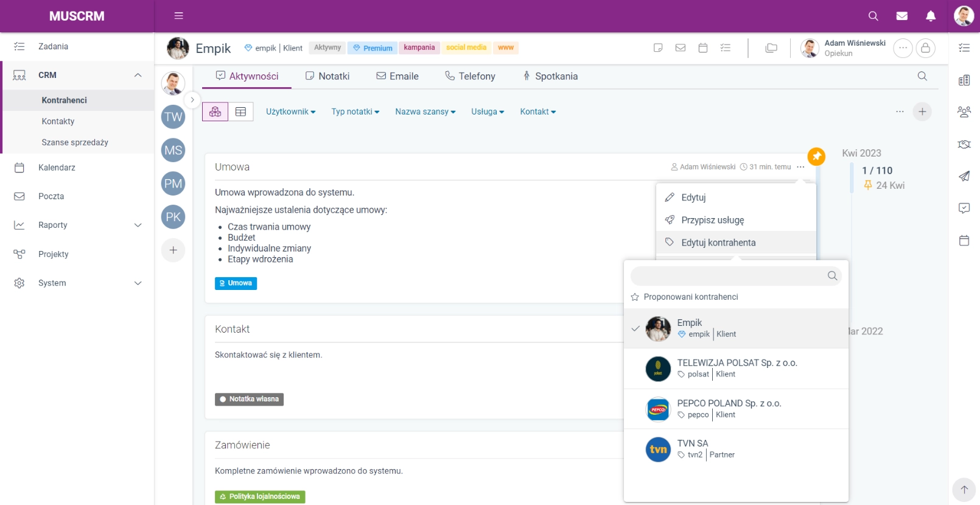This screenshot has width=980, height=505.
Task: Open right sidebar calendar icon
Action: 964,240
